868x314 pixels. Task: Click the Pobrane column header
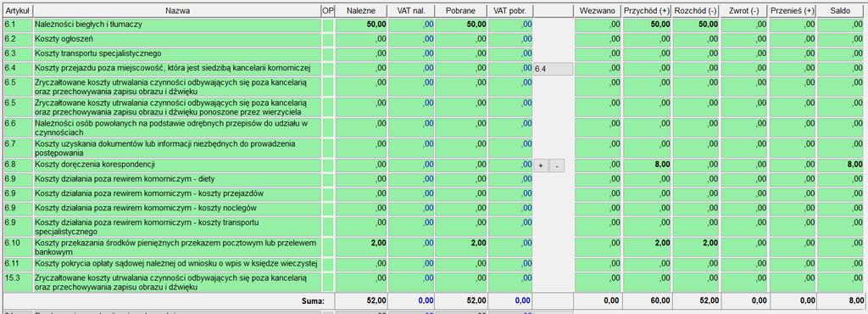pos(460,10)
